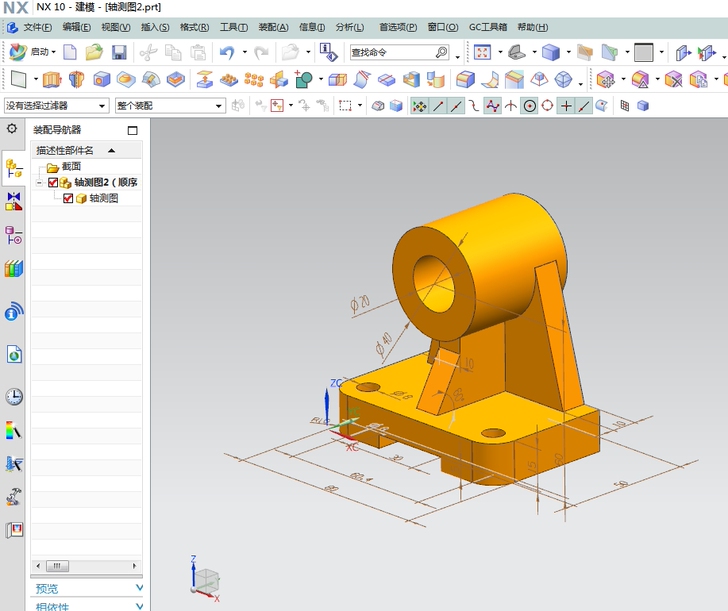This screenshot has height=611, width=728.
Task: Uncheck the 轴测图 component checkbox
Action: [68, 199]
